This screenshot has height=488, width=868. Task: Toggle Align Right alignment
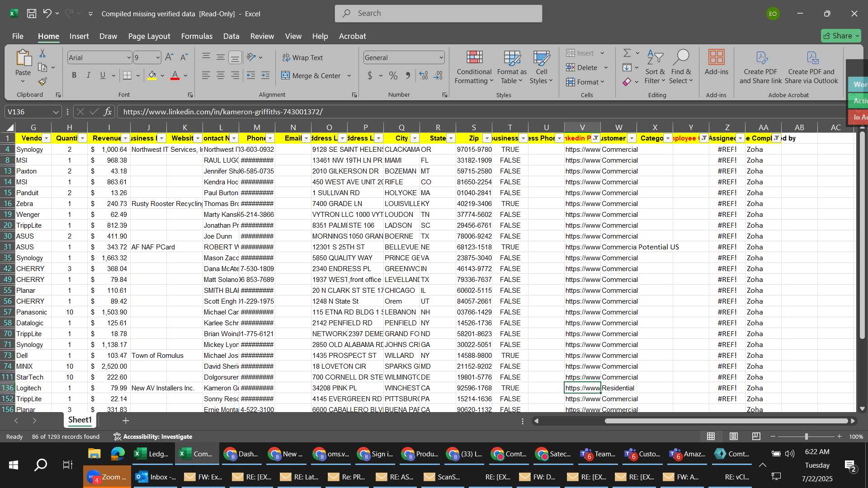click(x=235, y=75)
